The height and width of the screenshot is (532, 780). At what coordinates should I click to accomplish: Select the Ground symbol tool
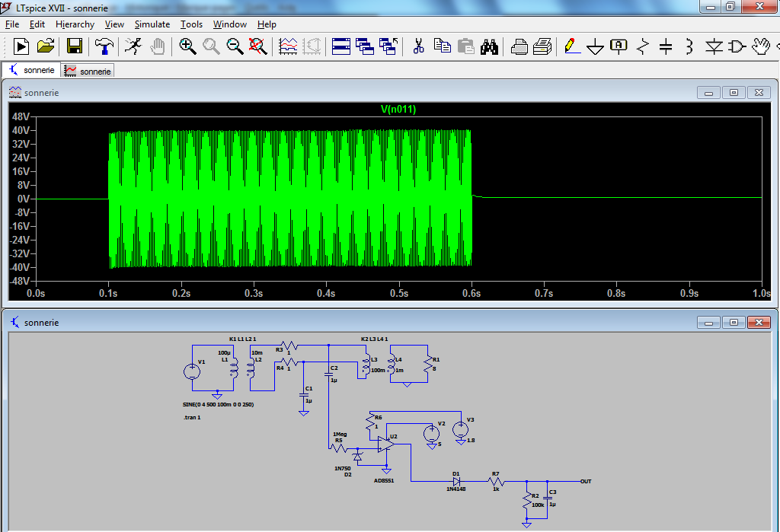coord(595,47)
